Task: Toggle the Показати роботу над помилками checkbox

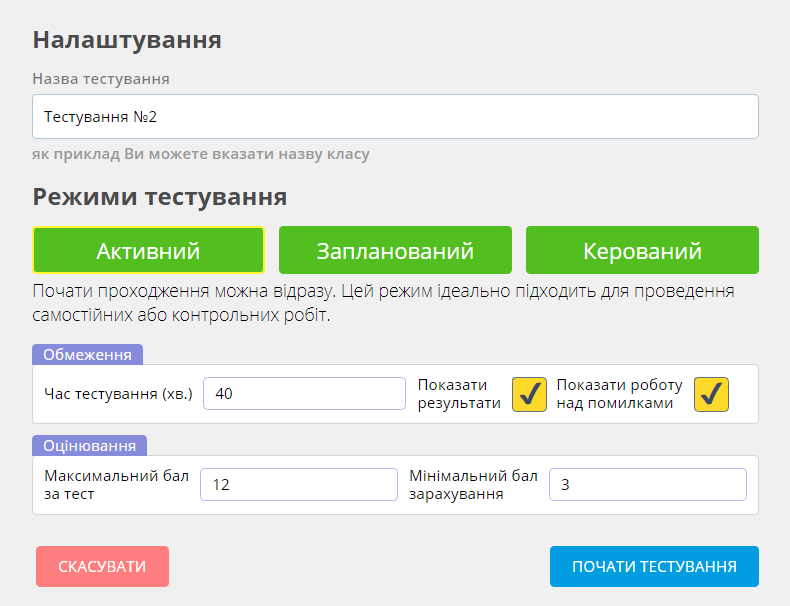Action: (711, 394)
